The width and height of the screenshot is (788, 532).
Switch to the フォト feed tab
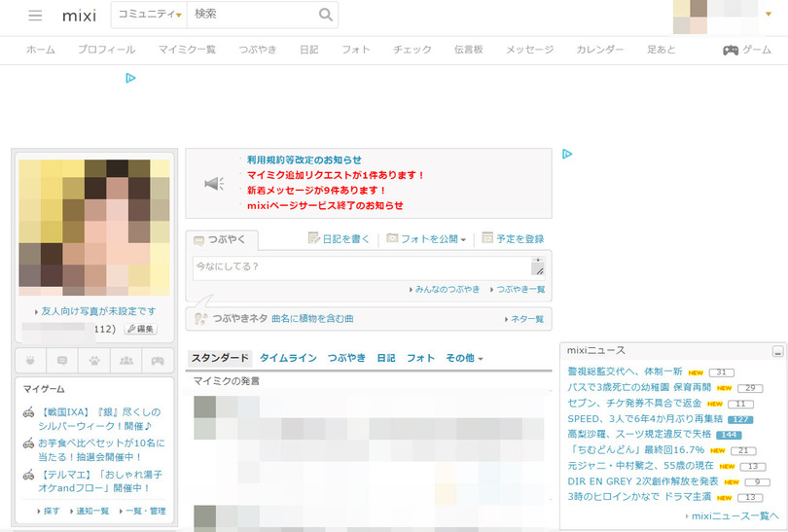point(420,358)
